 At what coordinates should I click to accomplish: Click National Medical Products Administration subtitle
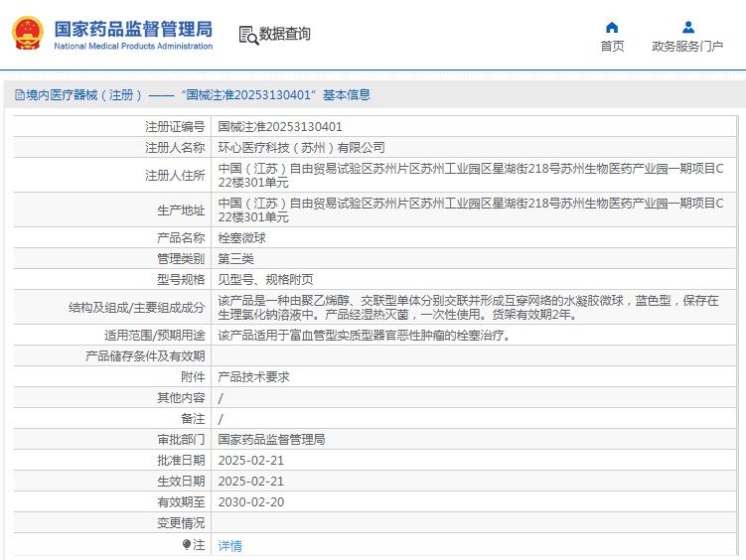(x=133, y=46)
